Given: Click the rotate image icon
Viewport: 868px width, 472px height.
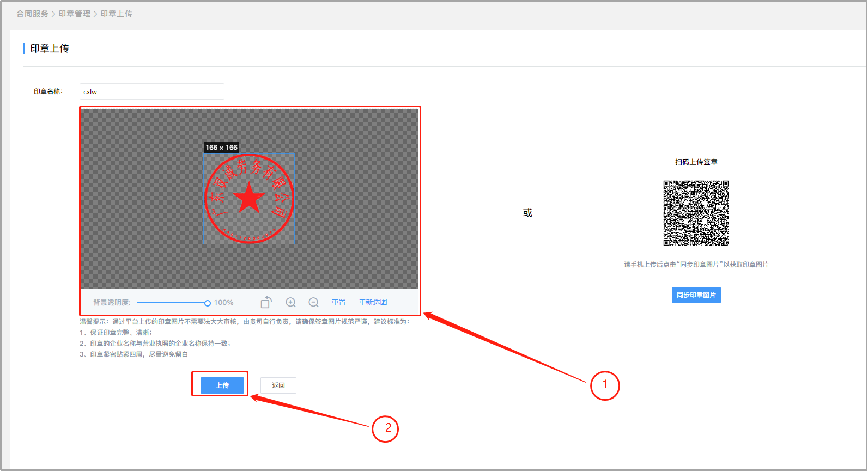Looking at the screenshot, I should click(266, 302).
